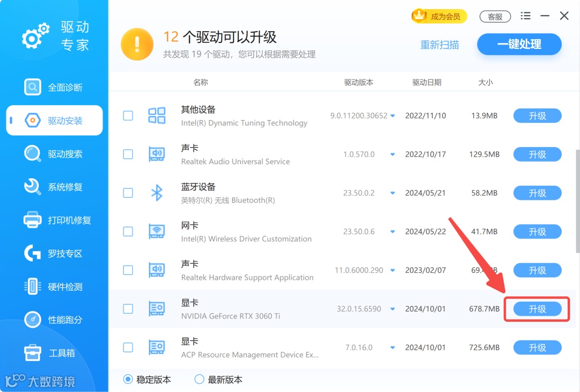The height and width of the screenshot is (392, 580).
Task: Click 升级 for Intel Wireless Driver Customization
Action: pos(538,231)
